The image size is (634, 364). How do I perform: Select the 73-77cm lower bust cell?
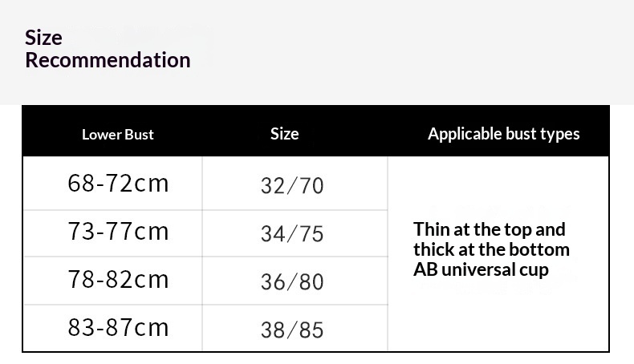[x=118, y=232]
